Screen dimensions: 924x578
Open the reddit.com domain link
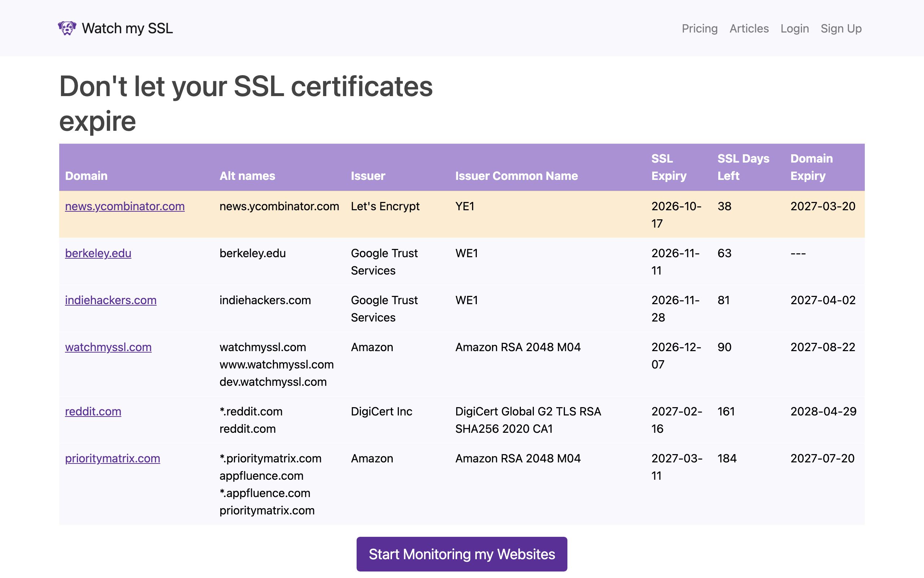click(x=93, y=411)
